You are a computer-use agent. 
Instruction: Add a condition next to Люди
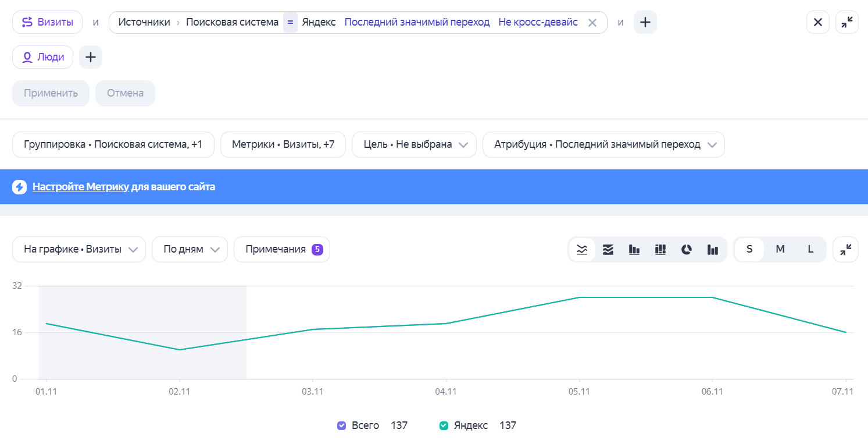coord(91,57)
